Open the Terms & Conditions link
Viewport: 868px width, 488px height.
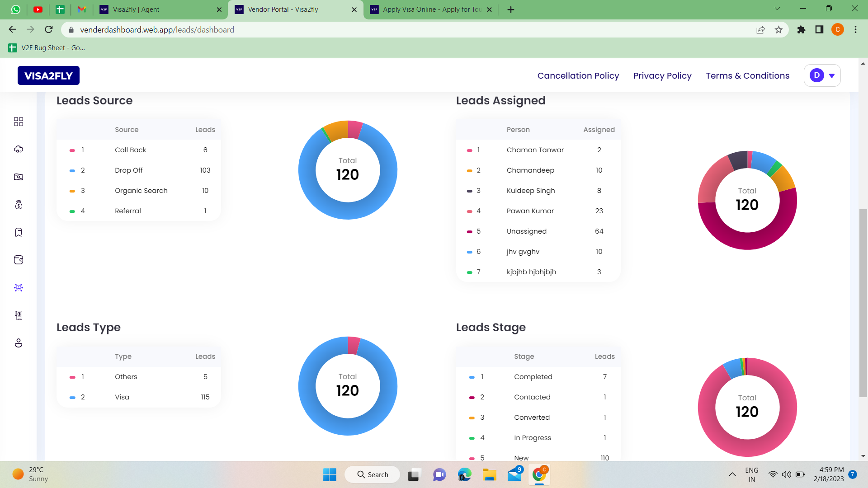pos(747,76)
